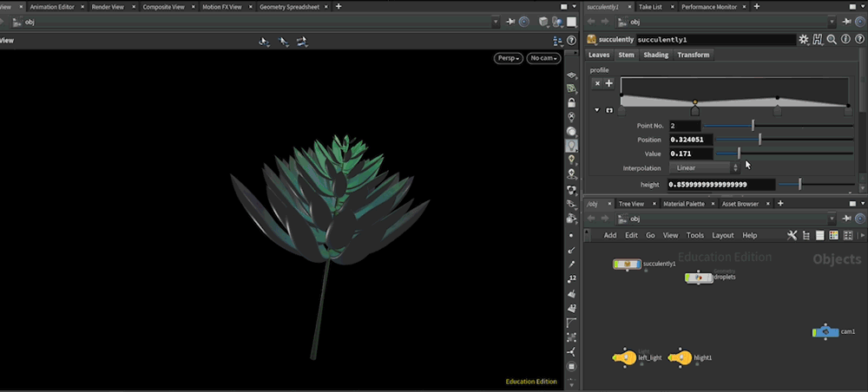Toggle the circular link target in viewport pane
868x392 pixels.
pyautogui.click(x=523, y=23)
